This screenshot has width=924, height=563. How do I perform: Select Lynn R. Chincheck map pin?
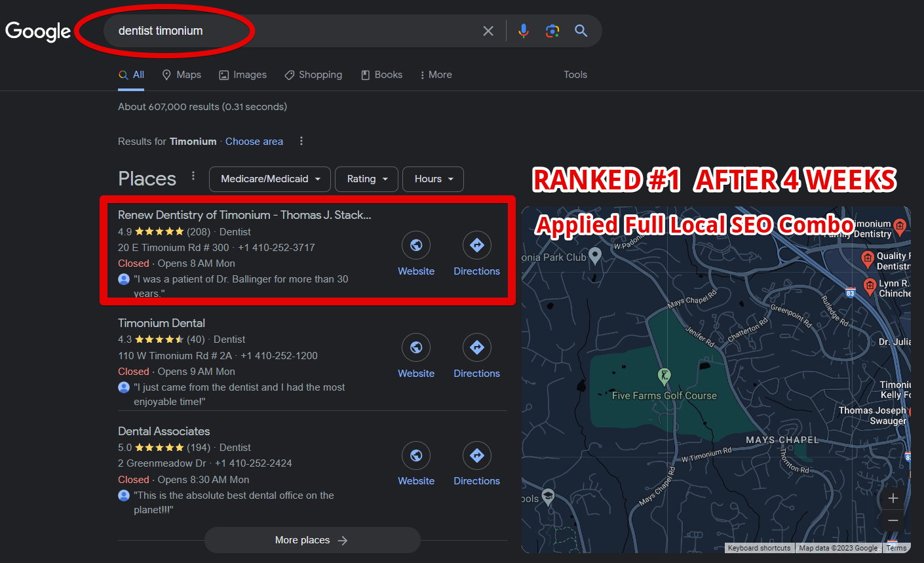(x=870, y=286)
